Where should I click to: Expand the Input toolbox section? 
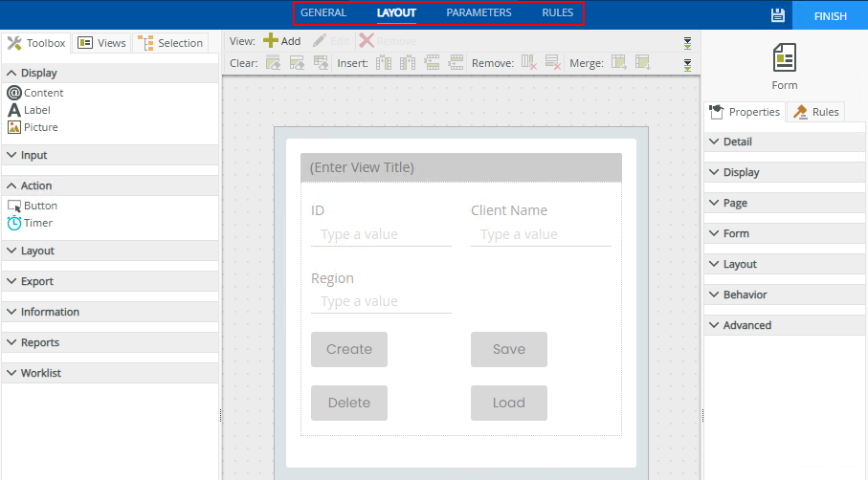pyautogui.click(x=33, y=155)
